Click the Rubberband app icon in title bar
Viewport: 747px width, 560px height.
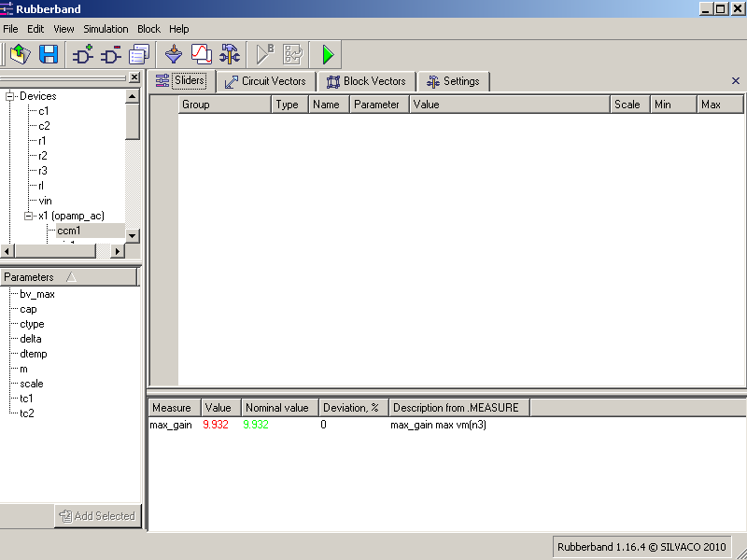pyautogui.click(x=7, y=8)
